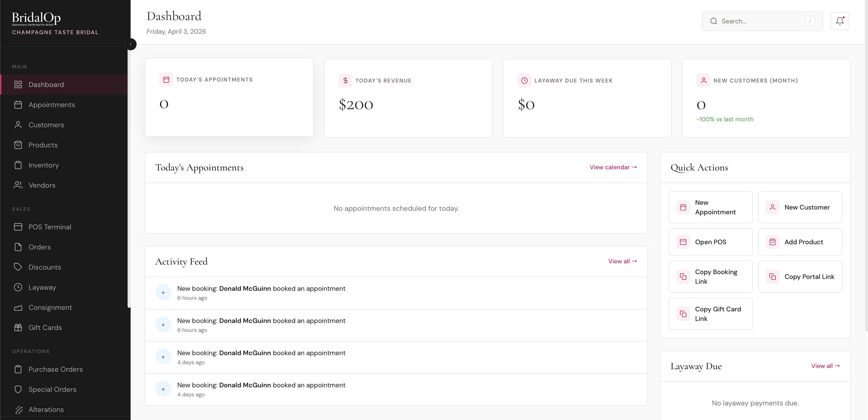
Task: Switch to the Dashboard menu item
Action: (46, 84)
